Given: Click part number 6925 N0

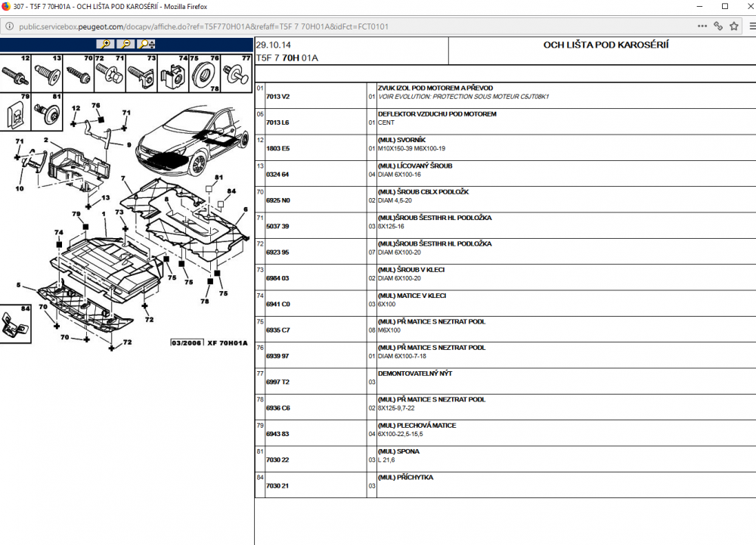Looking at the screenshot, I should tap(277, 200).
